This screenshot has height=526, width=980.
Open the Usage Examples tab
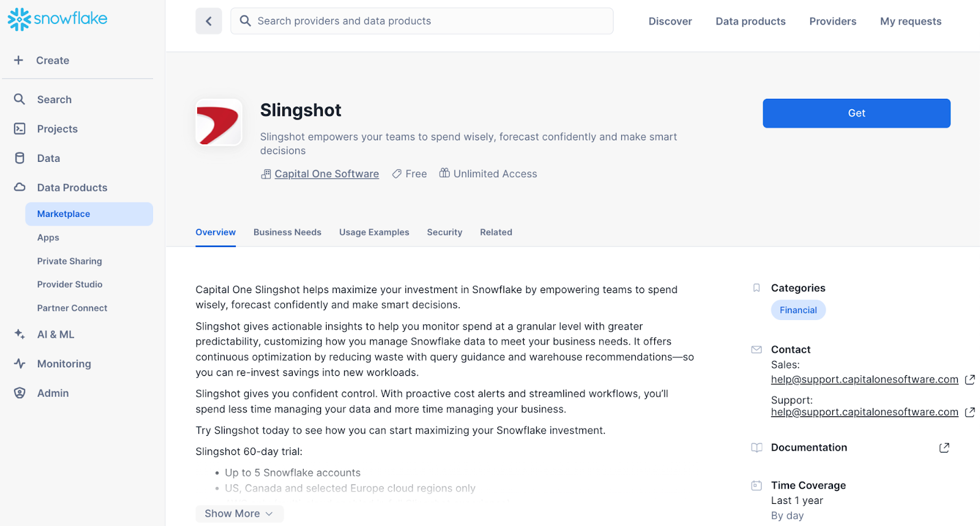tap(374, 232)
